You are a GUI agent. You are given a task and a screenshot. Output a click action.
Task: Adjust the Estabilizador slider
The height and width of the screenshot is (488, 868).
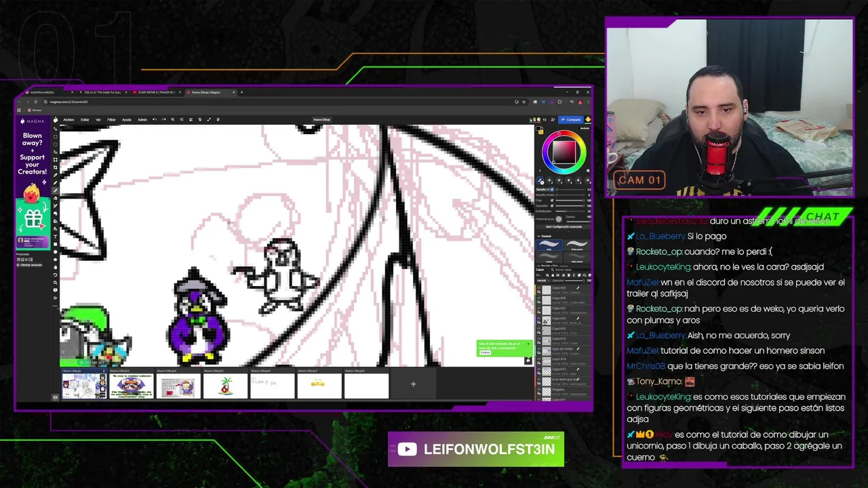tap(570, 211)
